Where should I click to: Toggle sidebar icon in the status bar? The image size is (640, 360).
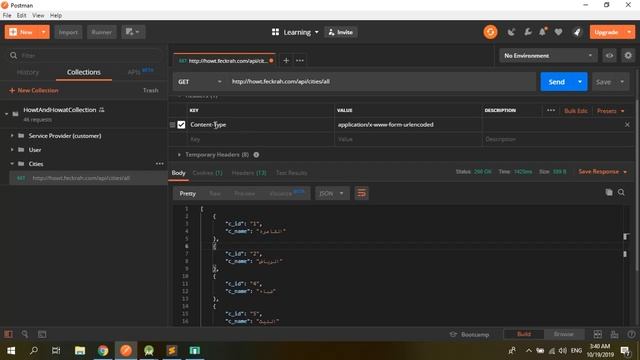[x=8, y=334]
